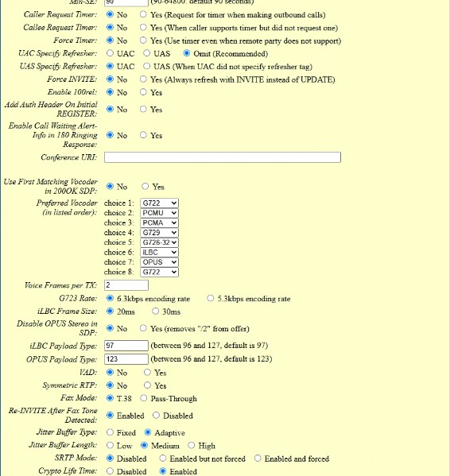Select Disabled for Re-INVITE After Fax Tone Detected
This screenshot has height=476, width=450.
point(156,415)
